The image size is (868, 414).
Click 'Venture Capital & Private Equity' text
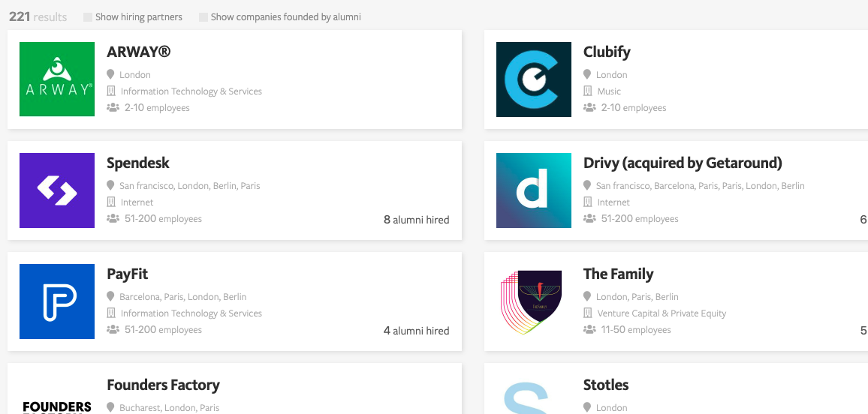pos(662,313)
